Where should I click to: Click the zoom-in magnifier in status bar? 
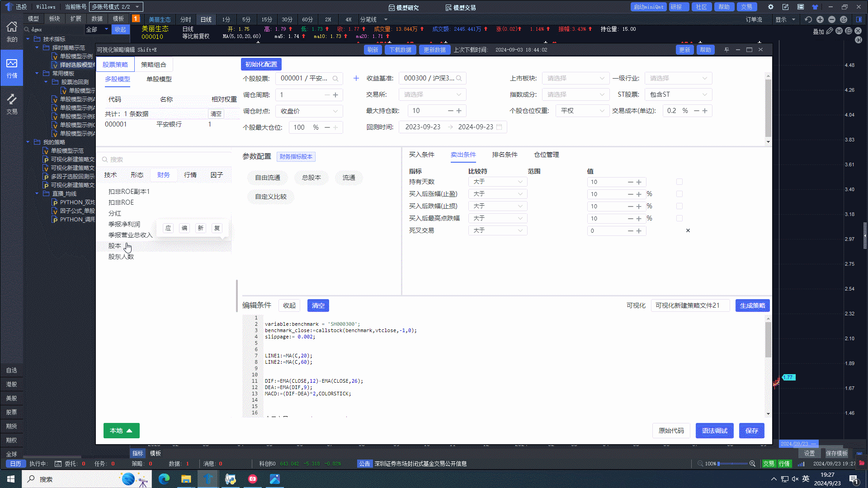click(752, 464)
